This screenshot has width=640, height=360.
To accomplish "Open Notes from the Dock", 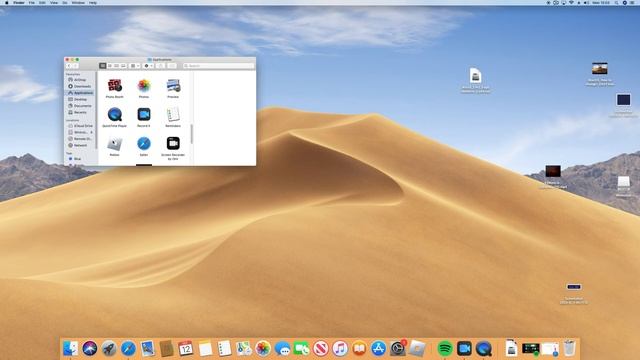I will (x=205, y=349).
